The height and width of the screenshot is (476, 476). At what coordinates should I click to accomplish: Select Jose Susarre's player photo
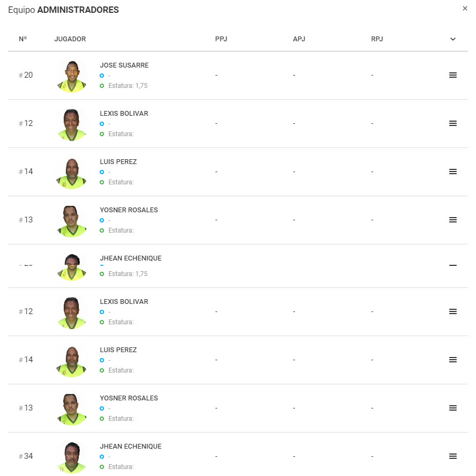click(x=72, y=76)
